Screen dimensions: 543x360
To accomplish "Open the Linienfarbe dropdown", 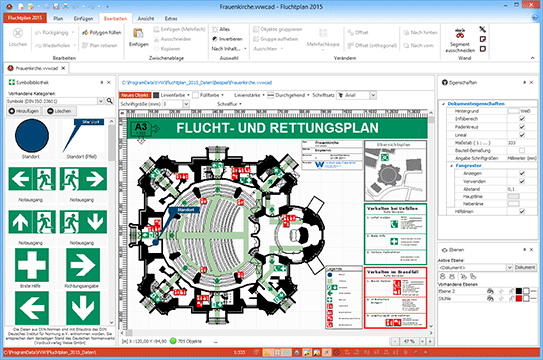I will (x=188, y=95).
